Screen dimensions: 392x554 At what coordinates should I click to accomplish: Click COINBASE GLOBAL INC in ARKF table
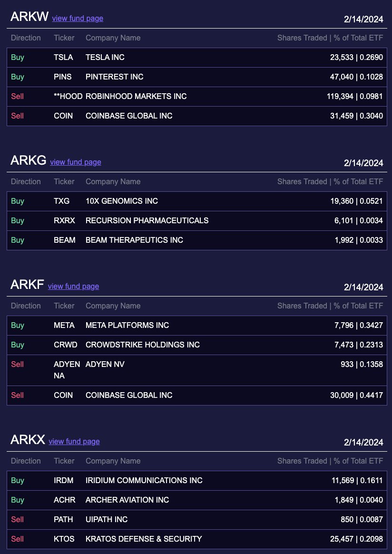coord(129,395)
